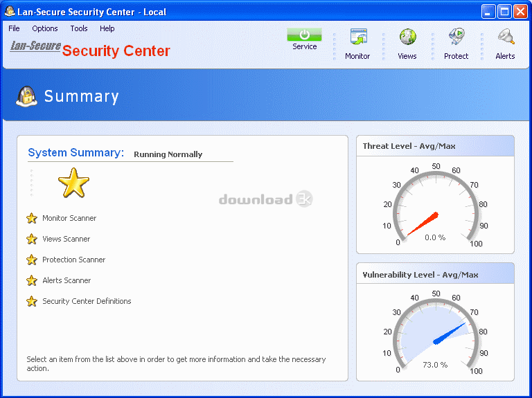Open the Views globe icon
532x398 pixels.
[407, 37]
